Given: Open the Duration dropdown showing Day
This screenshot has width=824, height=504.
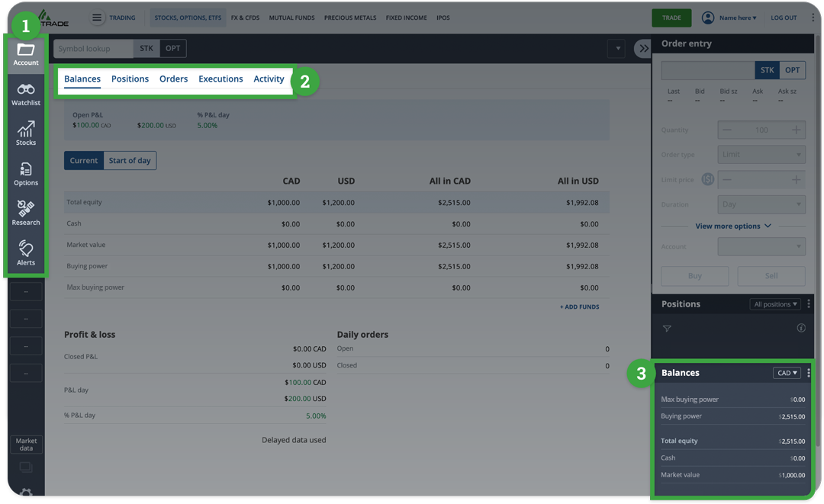Looking at the screenshot, I should [x=761, y=204].
